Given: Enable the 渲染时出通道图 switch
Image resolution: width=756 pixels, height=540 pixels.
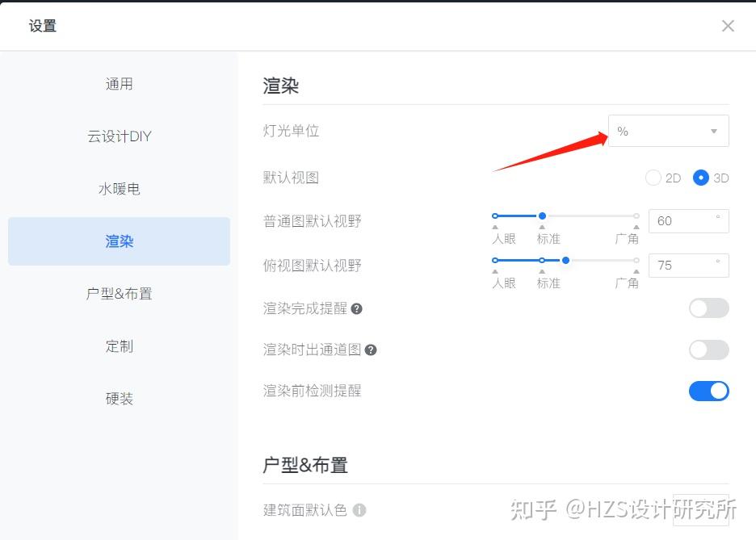Looking at the screenshot, I should [x=708, y=350].
